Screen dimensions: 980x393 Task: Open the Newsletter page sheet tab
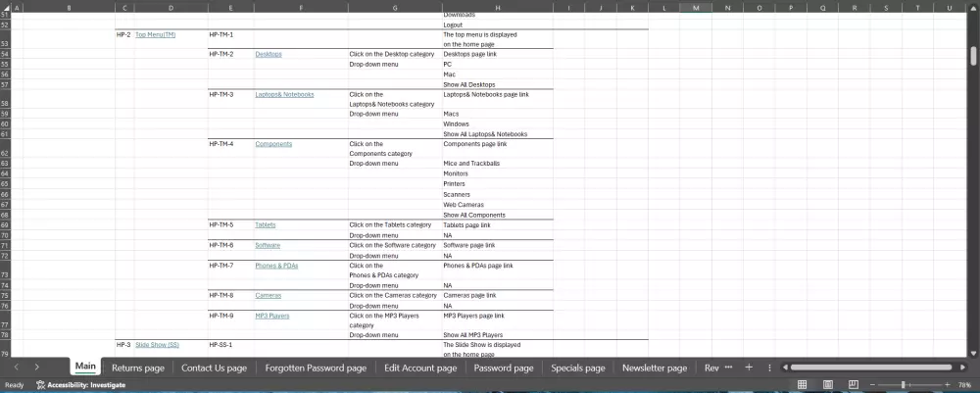coord(655,368)
